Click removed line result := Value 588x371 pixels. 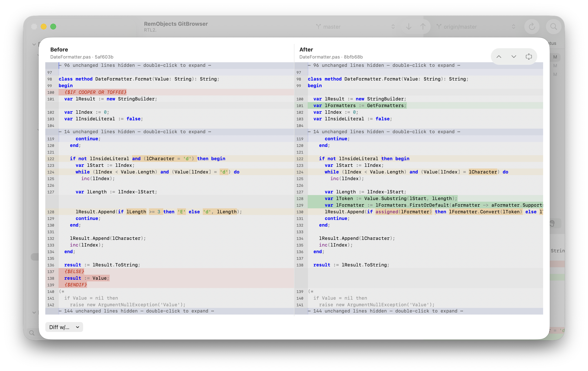pyautogui.click(x=170, y=278)
